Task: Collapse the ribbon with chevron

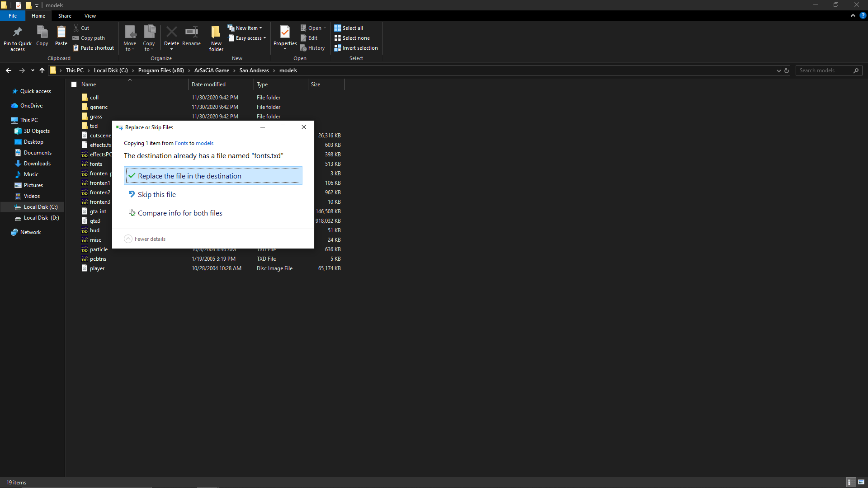Action: [x=853, y=15]
